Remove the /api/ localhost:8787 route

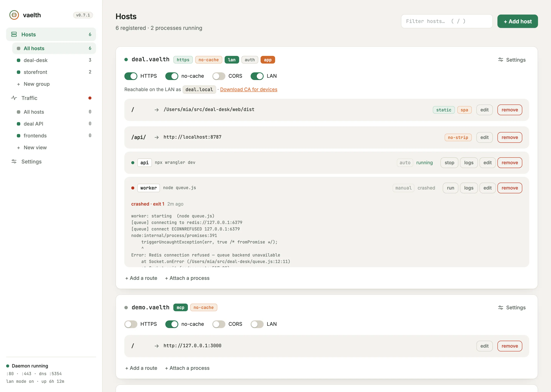(509, 137)
